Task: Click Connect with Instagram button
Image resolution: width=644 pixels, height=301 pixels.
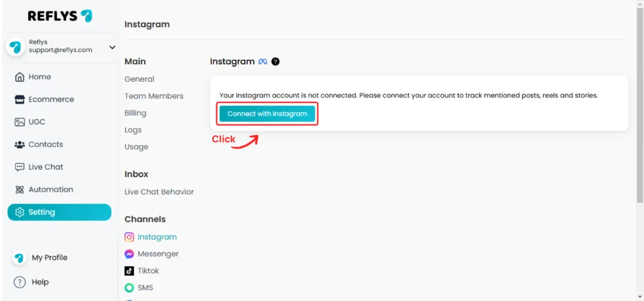Action: point(267,114)
